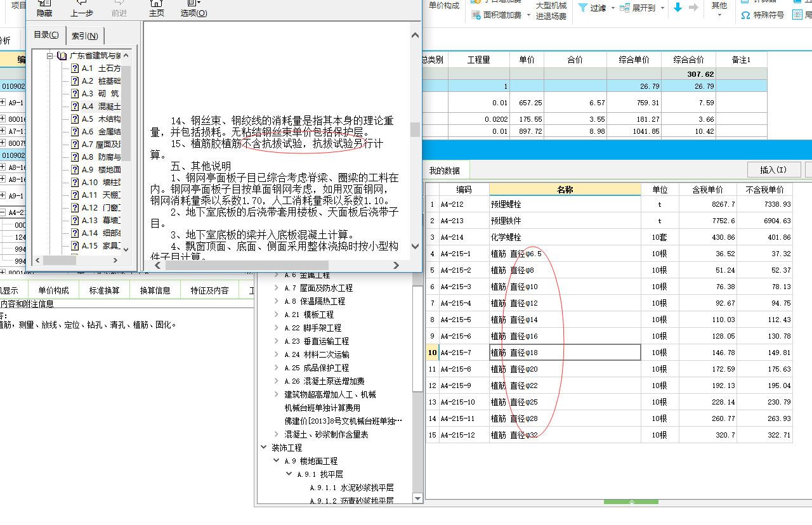Open the 面积增加费 dropdown arrow

click(x=528, y=15)
